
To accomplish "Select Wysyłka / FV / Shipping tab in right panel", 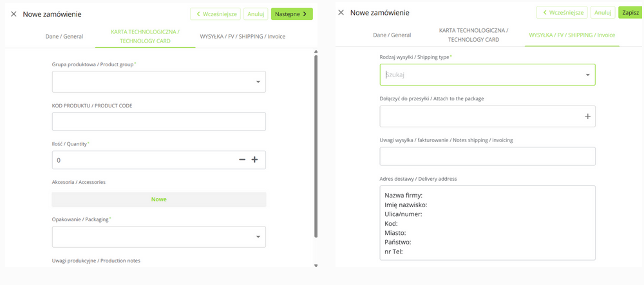I will click(572, 35).
